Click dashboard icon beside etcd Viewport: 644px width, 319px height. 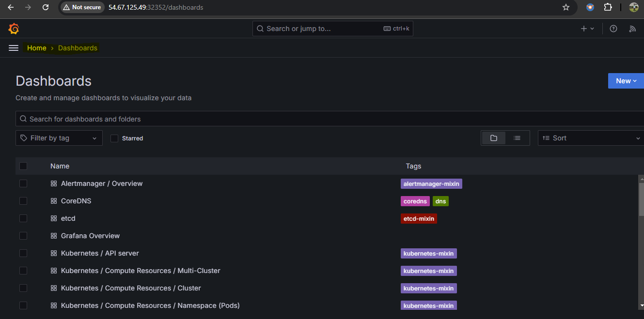click(54, 218)
